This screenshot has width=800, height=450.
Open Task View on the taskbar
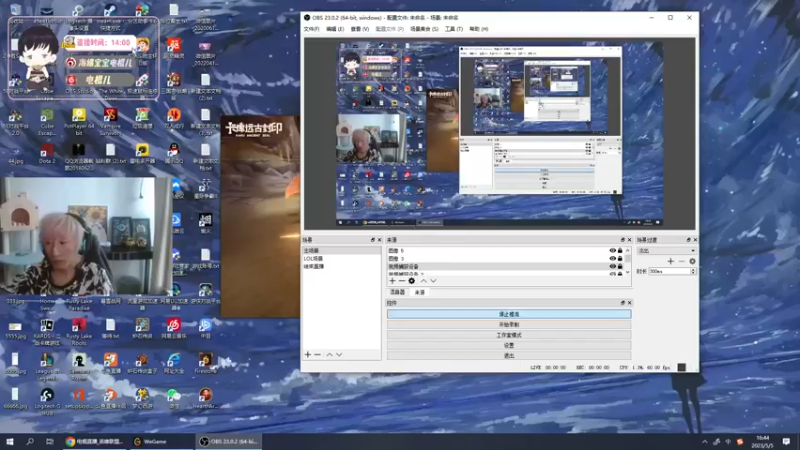coord(49,441)
